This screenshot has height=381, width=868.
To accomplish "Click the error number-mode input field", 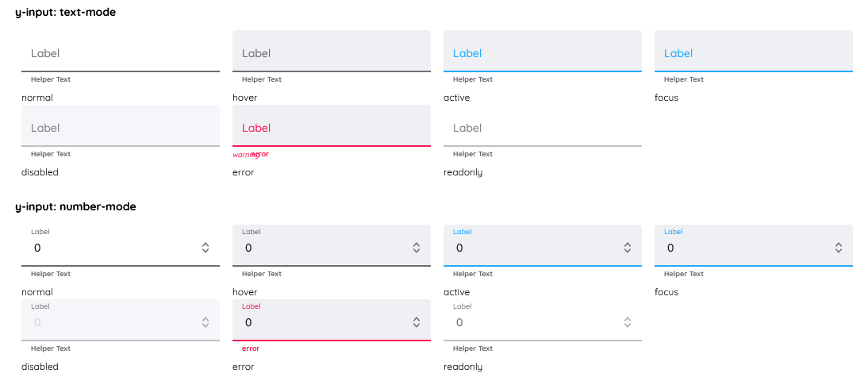I will click(322, 322).
